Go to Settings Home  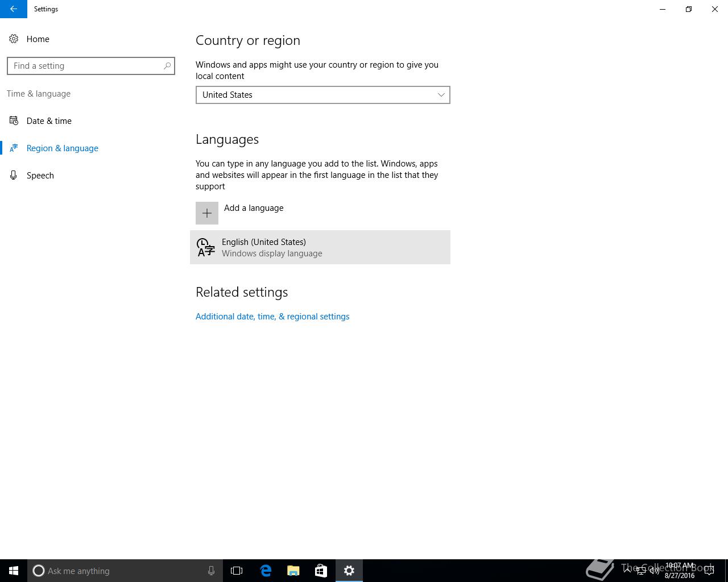coord(38,39)
